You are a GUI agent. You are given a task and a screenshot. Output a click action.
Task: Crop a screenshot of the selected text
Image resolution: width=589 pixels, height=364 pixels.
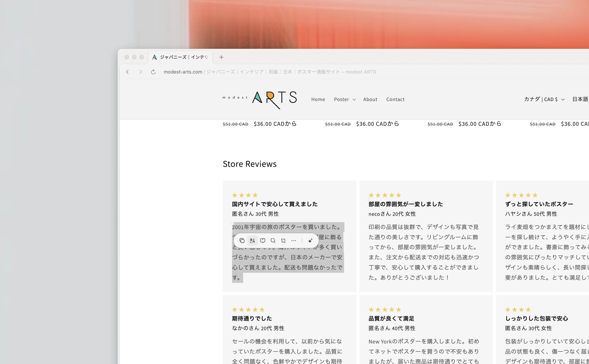pos(283,241)
